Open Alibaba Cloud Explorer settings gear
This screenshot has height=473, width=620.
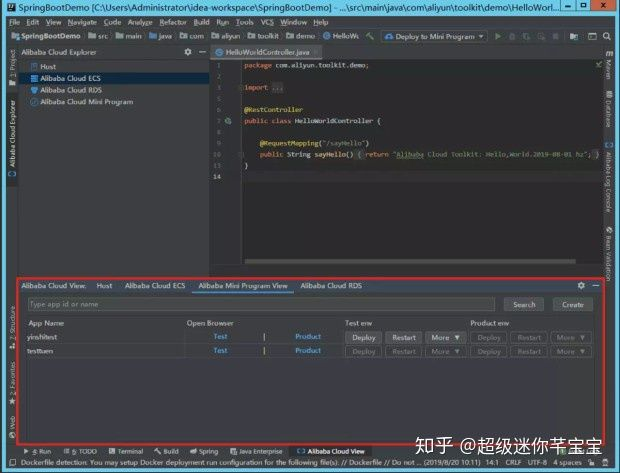(x=187, y=51)
